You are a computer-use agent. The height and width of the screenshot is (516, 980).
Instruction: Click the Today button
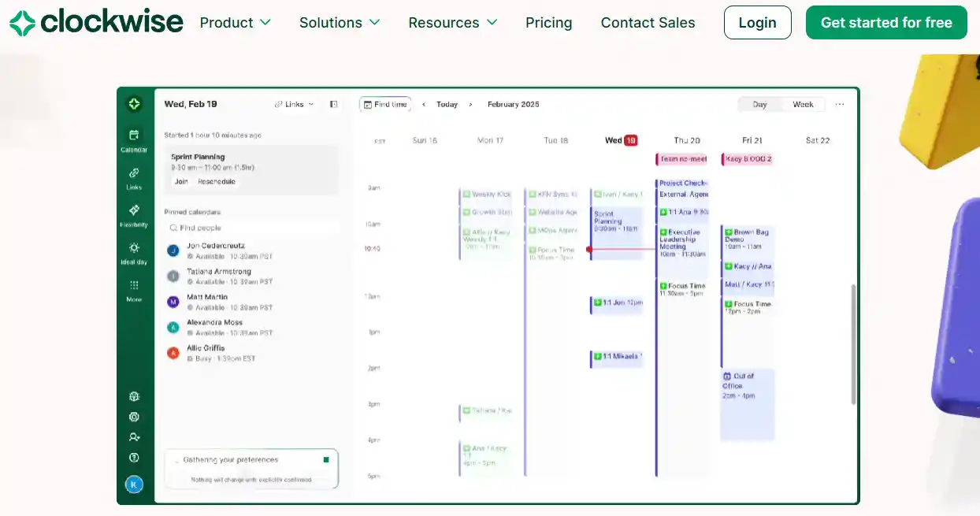coord(447,104)
